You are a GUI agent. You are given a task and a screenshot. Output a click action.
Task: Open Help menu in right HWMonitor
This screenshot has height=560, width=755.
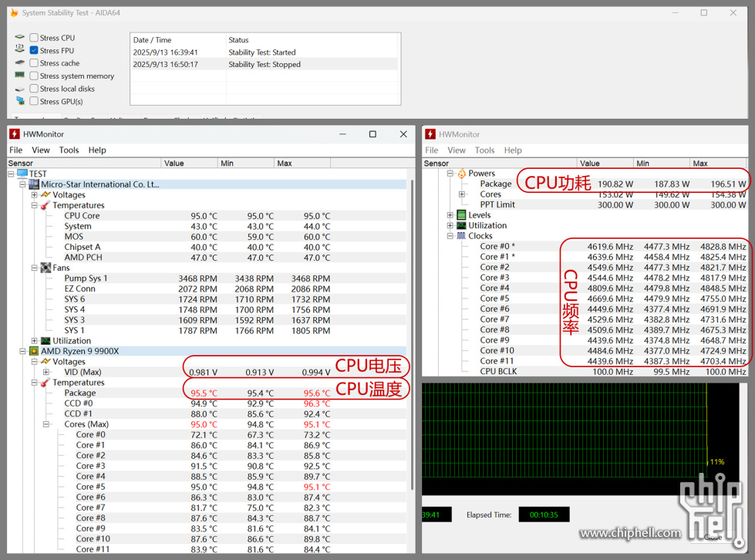[513, 150]
